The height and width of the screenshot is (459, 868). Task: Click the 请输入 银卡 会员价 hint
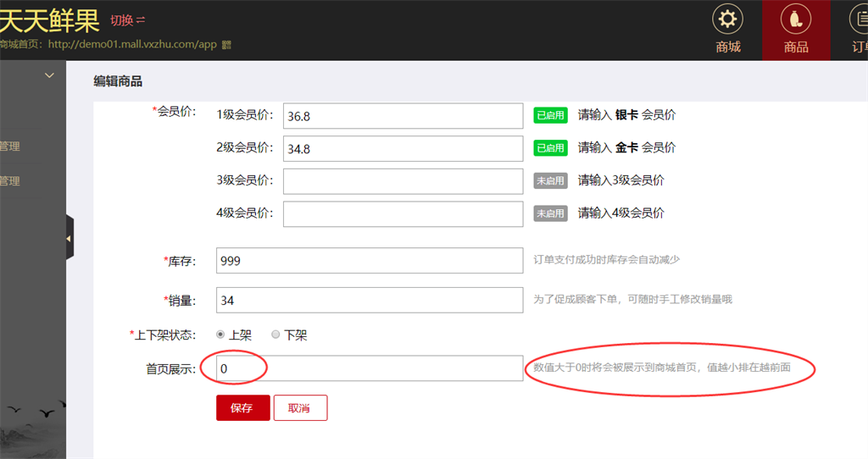(x=626, y=115)
